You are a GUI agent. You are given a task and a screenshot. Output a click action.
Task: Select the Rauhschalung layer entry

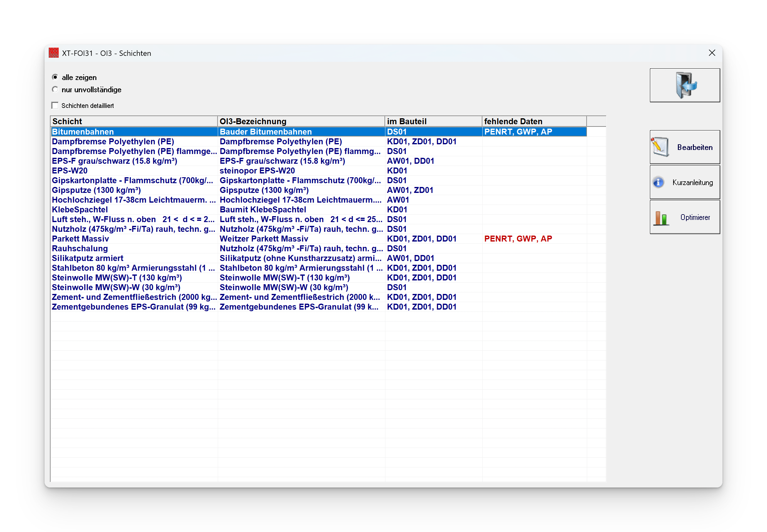click(x=80, y=248)
